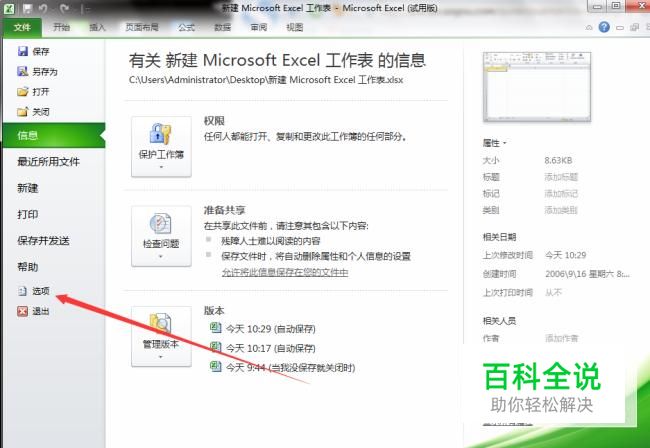Open Check for Issues (检查问题) dropdown
The height and width of the screenshot is (448, 650).
tap(161, 236)
